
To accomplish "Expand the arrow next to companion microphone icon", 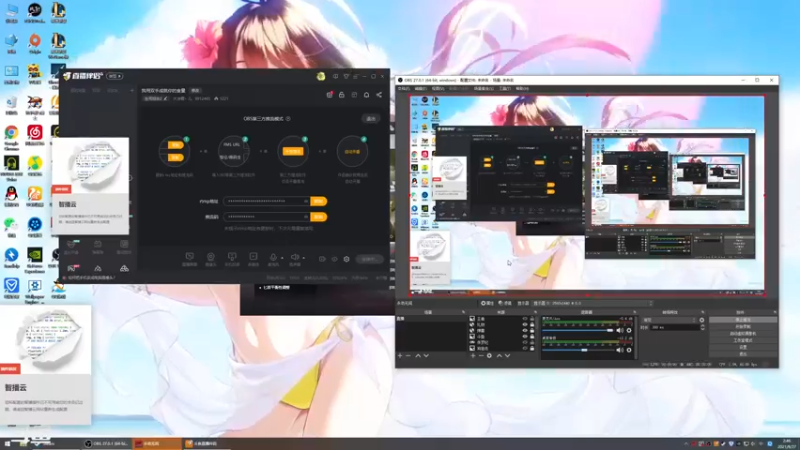I will [x=282, y=258].
